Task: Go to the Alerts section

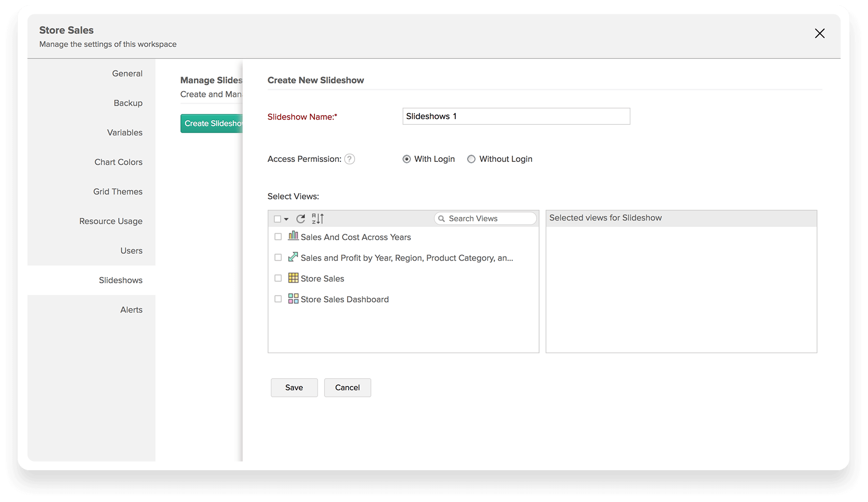Action: point(131,310)
